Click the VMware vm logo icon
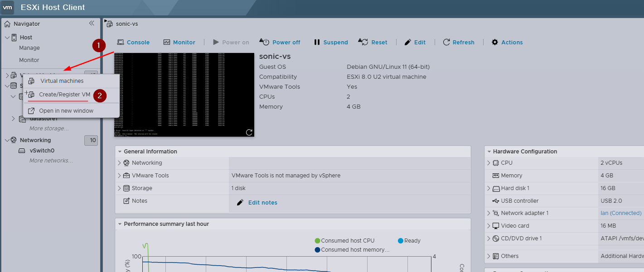The height and width of the screenshot is (272, 644). 8,7
